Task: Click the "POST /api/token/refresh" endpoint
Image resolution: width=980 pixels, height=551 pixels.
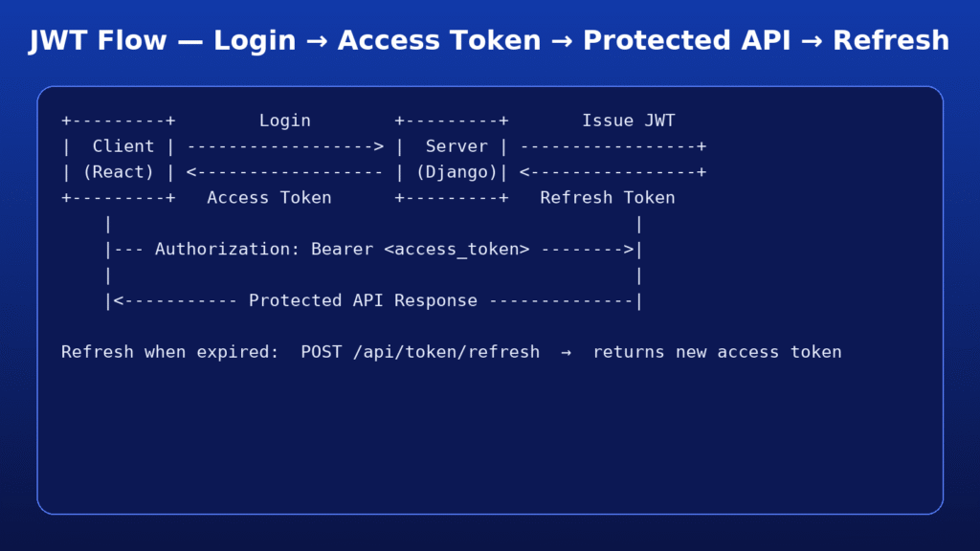Action: pyautogui.click(x=420, y=352)
